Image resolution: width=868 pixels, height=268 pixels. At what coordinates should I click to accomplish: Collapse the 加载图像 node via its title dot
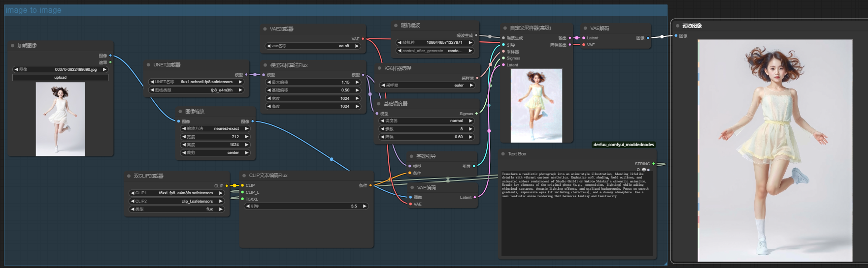(12, 46)
